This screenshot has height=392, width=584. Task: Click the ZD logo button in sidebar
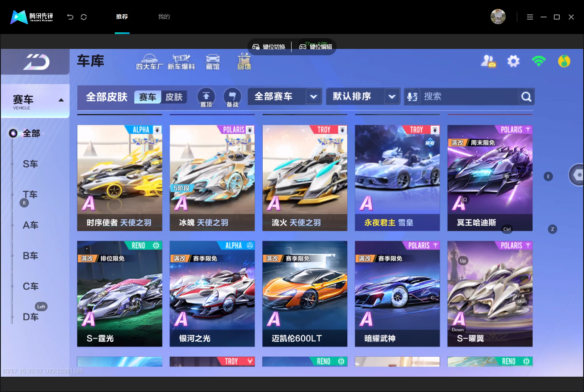coord(36,62)
